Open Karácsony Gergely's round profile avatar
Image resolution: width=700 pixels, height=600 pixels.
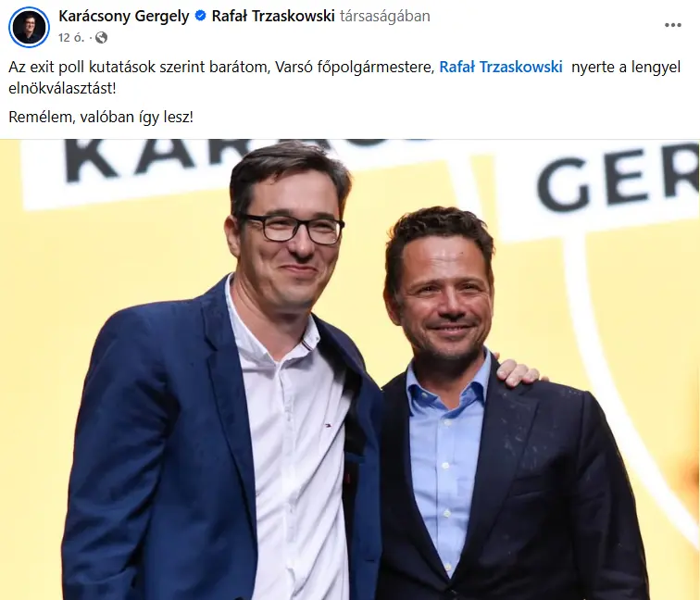[29, 27]
